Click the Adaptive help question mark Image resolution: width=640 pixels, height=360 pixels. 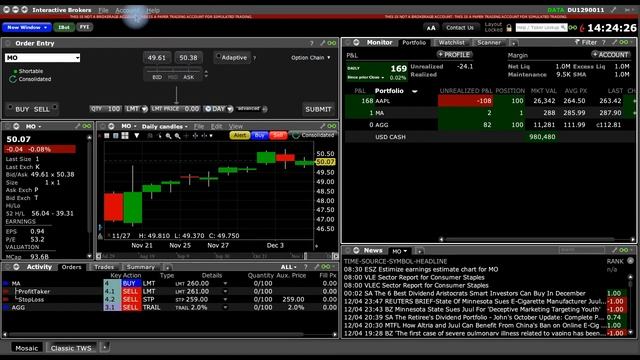(254, 58)
